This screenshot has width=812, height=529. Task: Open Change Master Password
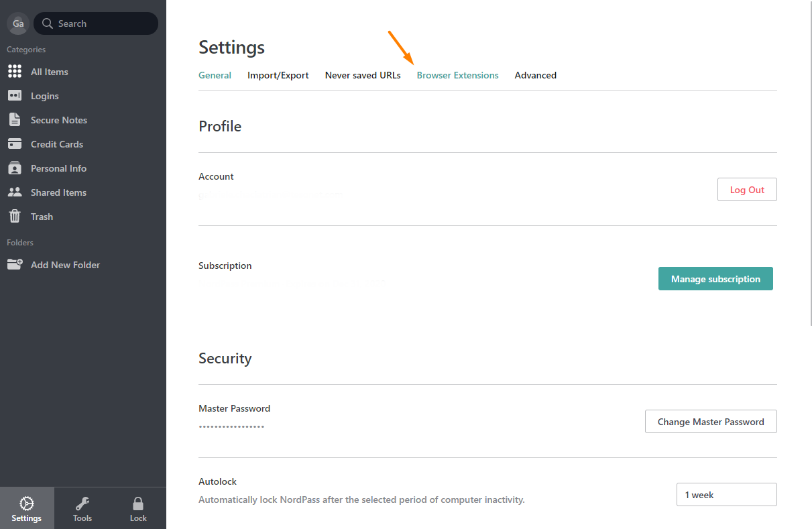point(710,421)
